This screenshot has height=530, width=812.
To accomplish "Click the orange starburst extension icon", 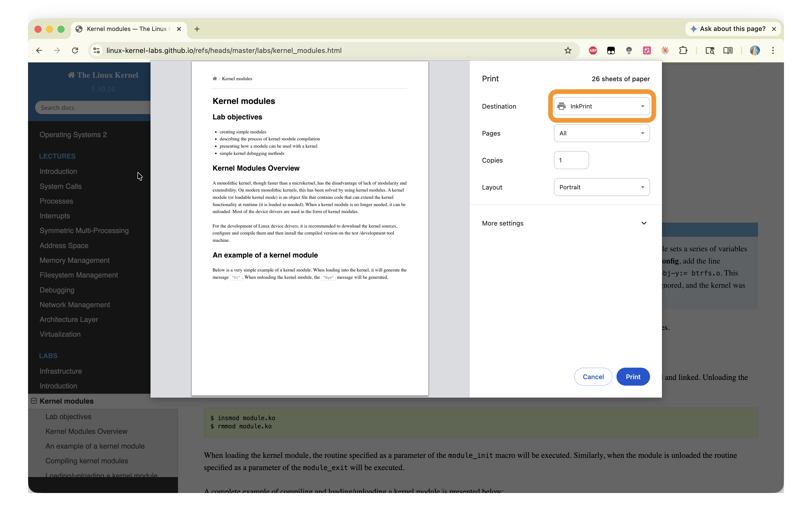I will tap(665, 50).
